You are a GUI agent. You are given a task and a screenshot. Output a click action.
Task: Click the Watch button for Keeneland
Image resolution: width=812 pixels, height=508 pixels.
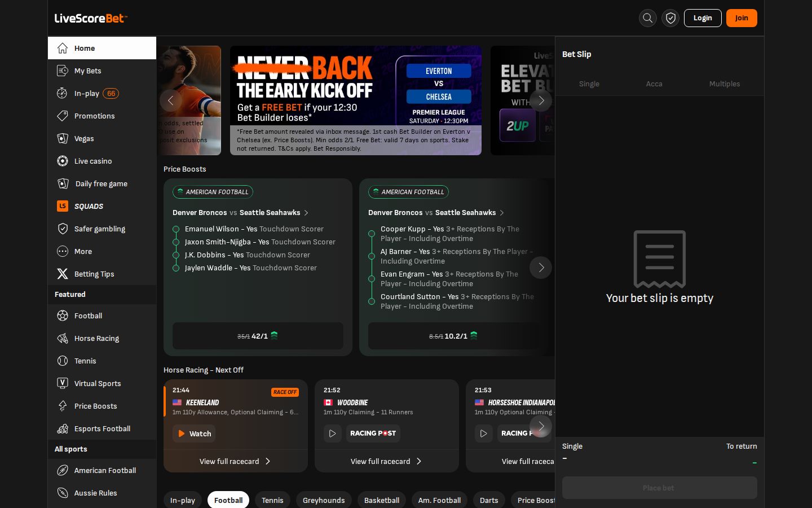[194, 433]
